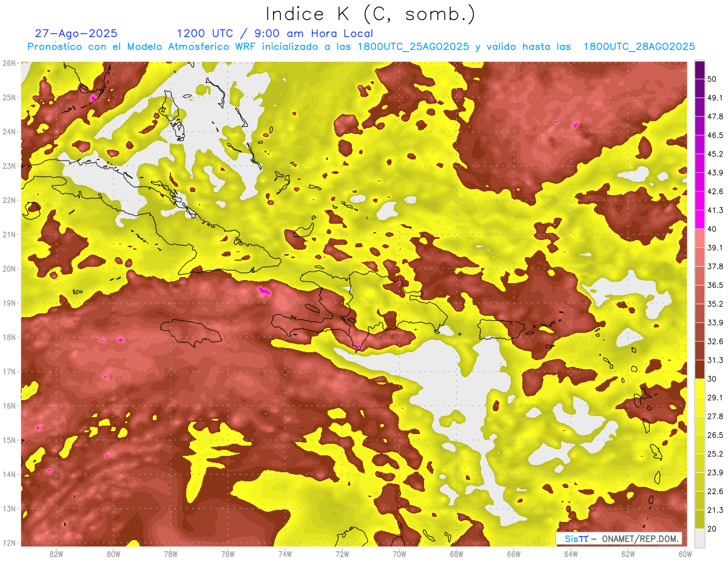The image size is (728, 562).
Task: Click the 82W longitude label
Action: click(56, 554)
